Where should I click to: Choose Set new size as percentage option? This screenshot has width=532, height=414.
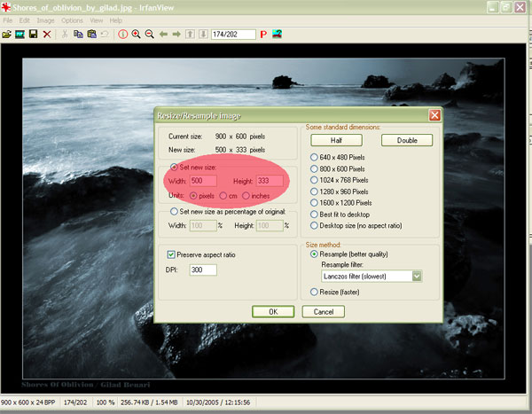174,211
